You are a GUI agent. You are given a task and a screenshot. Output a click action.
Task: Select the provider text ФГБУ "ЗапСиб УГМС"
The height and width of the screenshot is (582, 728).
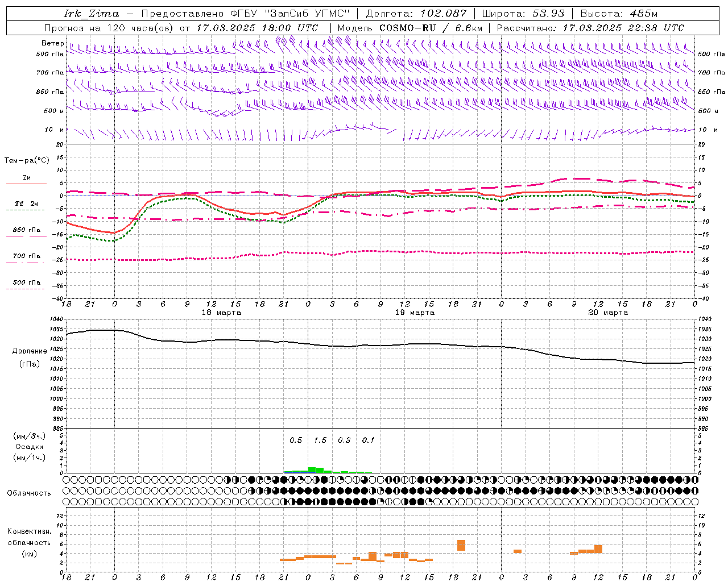(x=290, y=14)
